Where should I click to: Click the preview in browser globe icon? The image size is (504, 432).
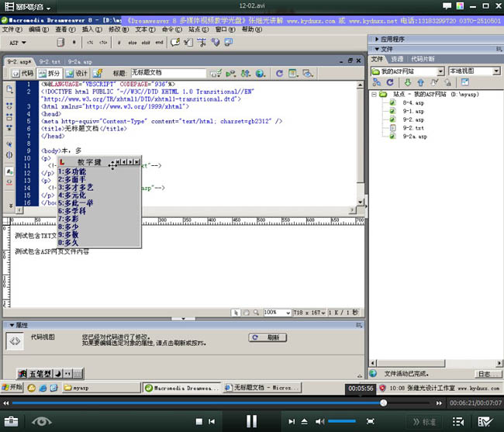click(261, 74)
